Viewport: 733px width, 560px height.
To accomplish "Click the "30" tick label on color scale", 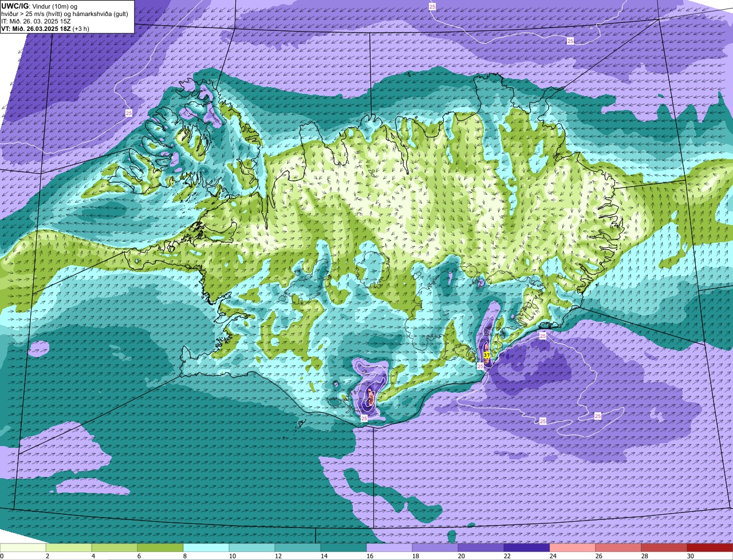I will (x=690, y=556).
